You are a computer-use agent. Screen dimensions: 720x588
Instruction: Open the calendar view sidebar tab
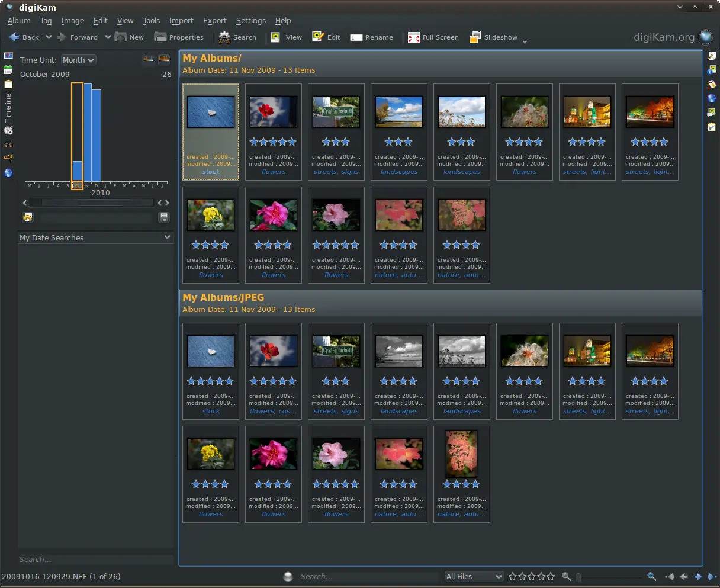coord(8,70)
